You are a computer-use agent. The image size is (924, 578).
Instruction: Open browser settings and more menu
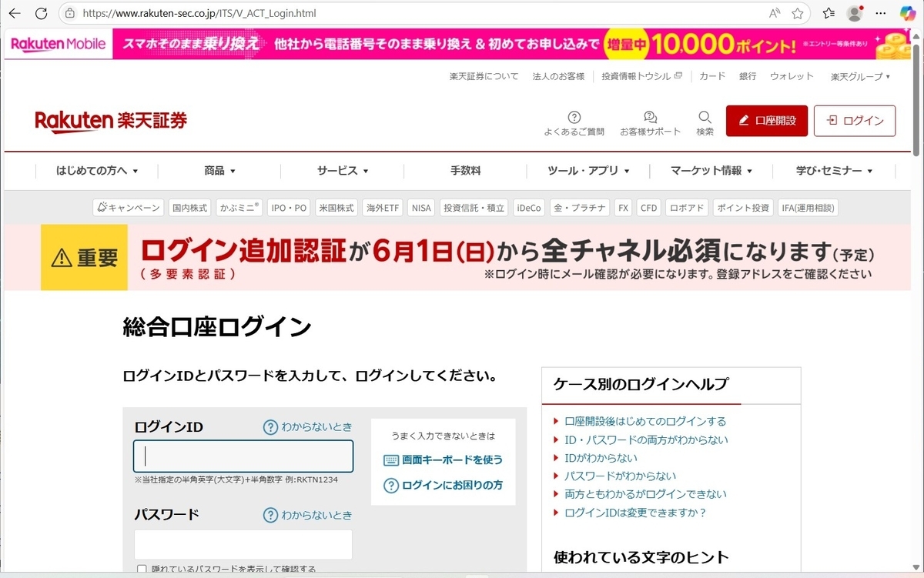882,13
